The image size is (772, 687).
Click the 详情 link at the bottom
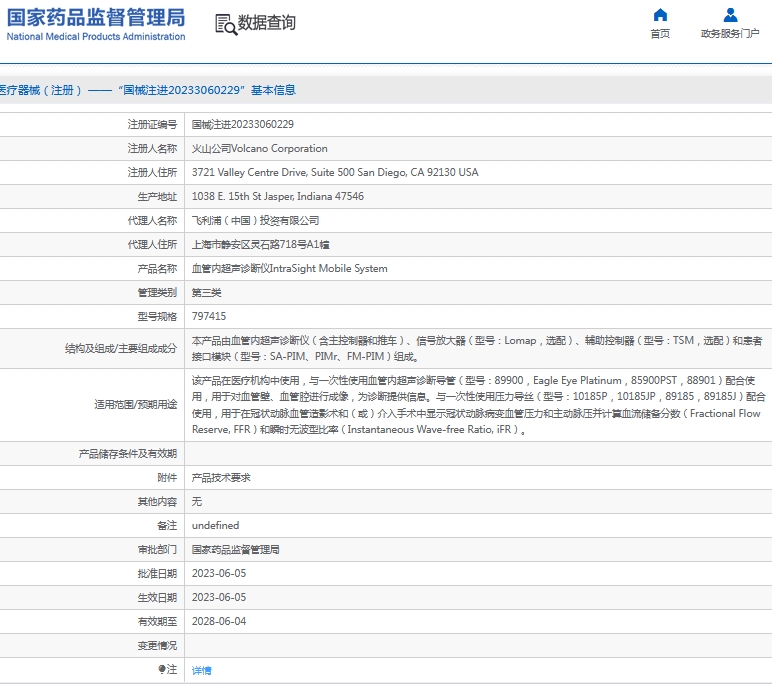pos(201,670)
